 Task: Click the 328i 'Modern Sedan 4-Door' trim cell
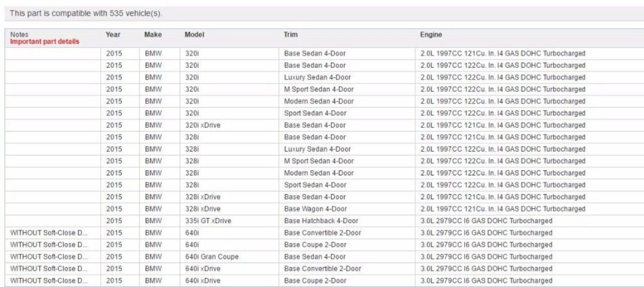tap(318, 173)
